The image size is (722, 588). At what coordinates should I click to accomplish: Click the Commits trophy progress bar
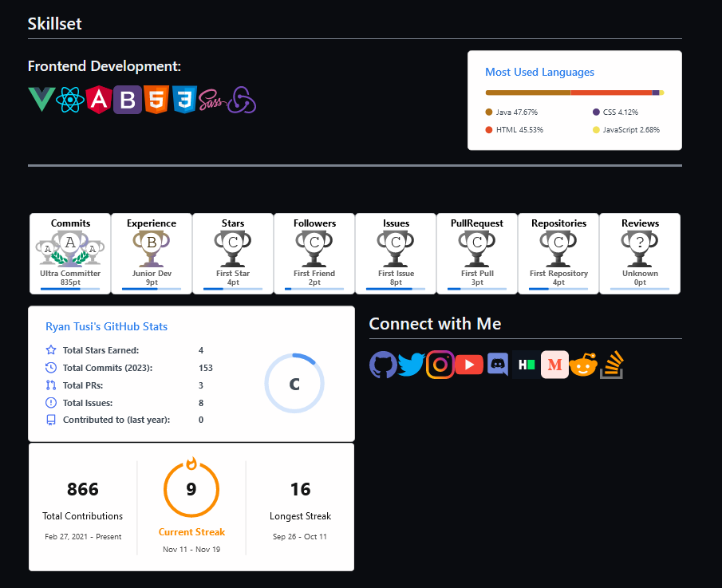tap(70, 289)
